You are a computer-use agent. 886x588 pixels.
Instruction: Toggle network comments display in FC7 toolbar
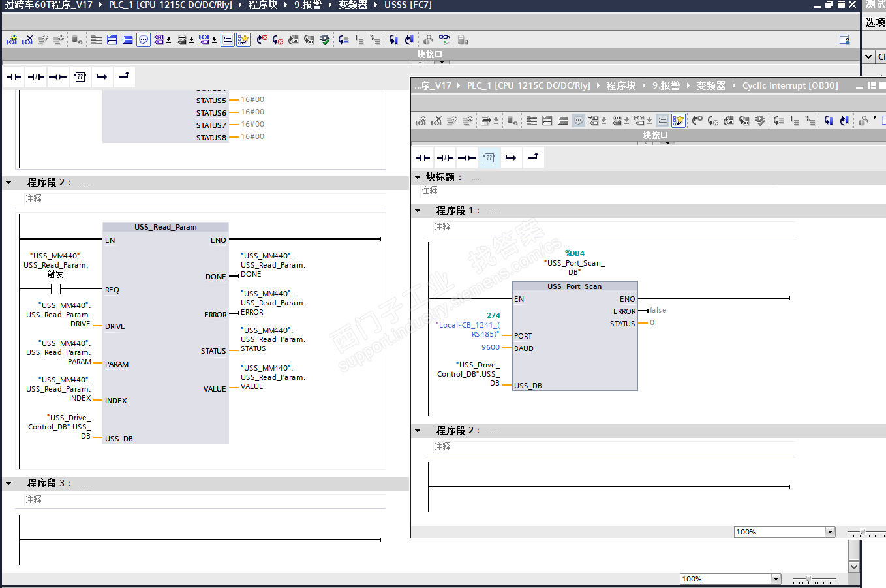(144, 40)
